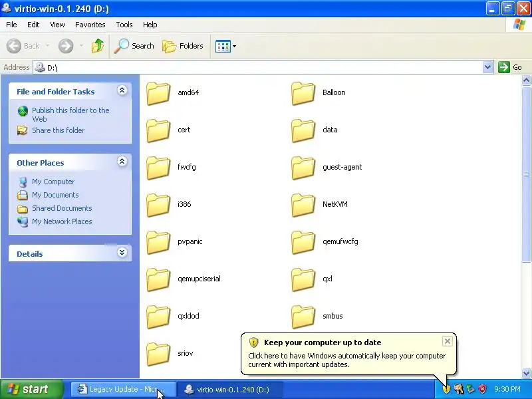Click the Up one level toolbar icon
532x399 pixels.
98,46
